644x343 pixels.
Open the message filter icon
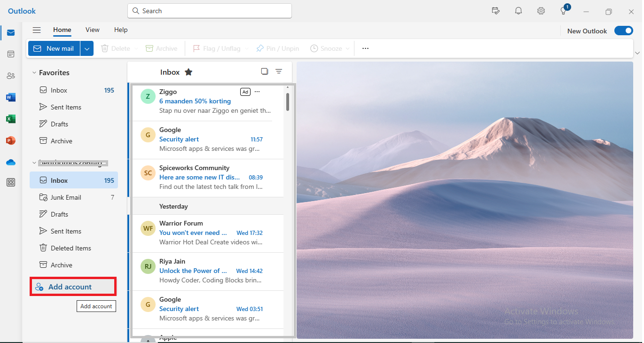click(279, 71)
